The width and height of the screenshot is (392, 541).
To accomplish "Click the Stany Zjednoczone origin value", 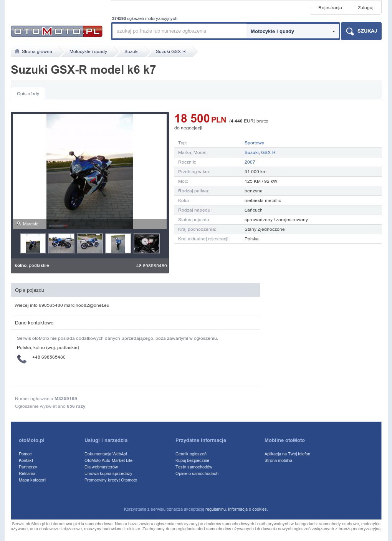I will (x=265, y=229).
